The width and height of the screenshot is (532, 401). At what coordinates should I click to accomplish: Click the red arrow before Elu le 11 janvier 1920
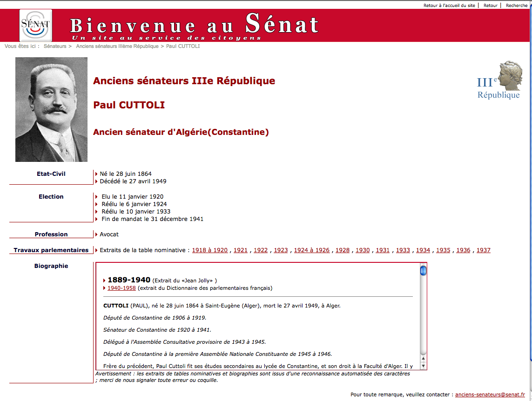[96, 197]
